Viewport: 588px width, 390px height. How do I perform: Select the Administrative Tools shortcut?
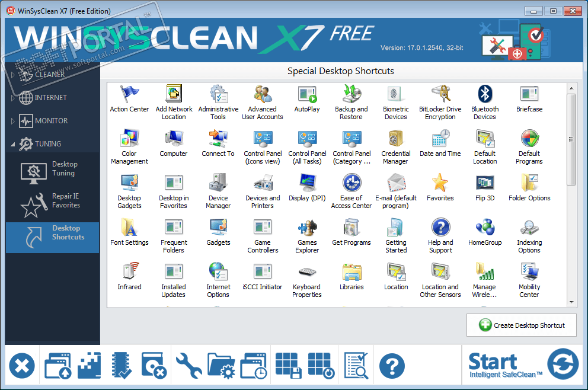(218, 103)
